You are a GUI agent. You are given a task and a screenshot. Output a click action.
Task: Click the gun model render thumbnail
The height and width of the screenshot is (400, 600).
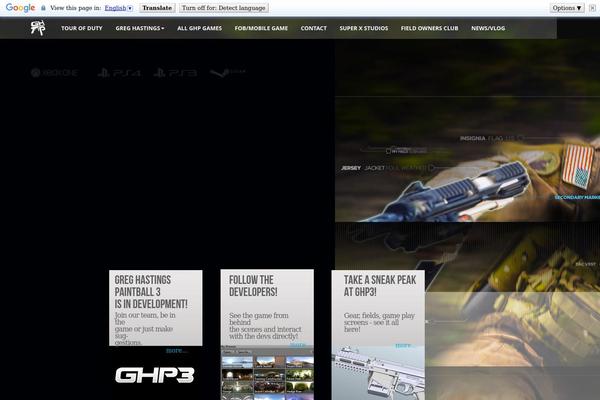point(378,373)
